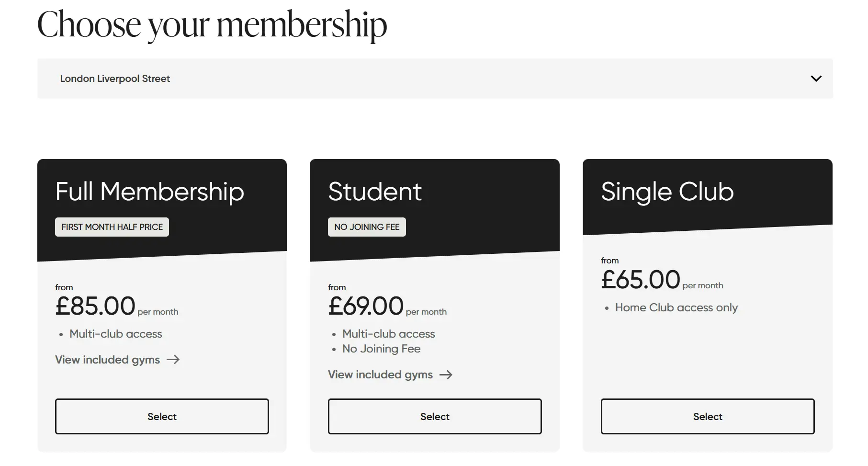Click the FIRST MONTH HALF PRICE badge
The width and height of the screenshot is (868, 466).
112,227
